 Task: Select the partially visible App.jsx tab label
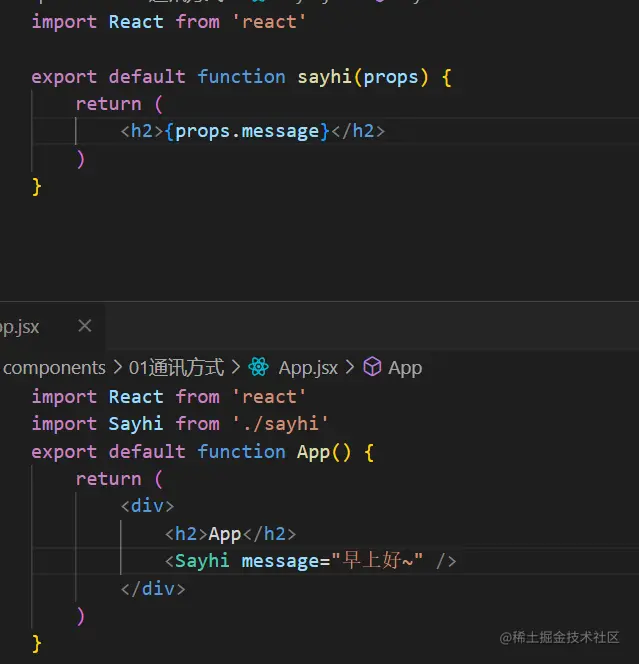pyautogui.click(x=19, y=327)
